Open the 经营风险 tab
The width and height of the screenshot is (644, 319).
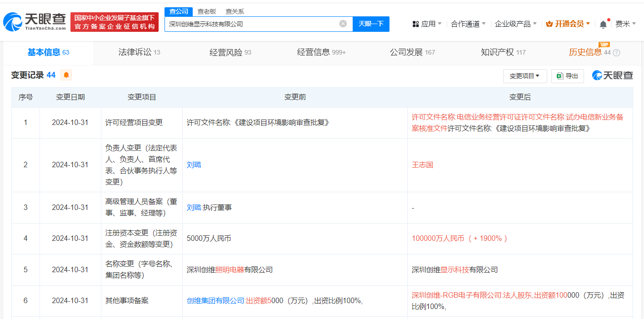230,52
